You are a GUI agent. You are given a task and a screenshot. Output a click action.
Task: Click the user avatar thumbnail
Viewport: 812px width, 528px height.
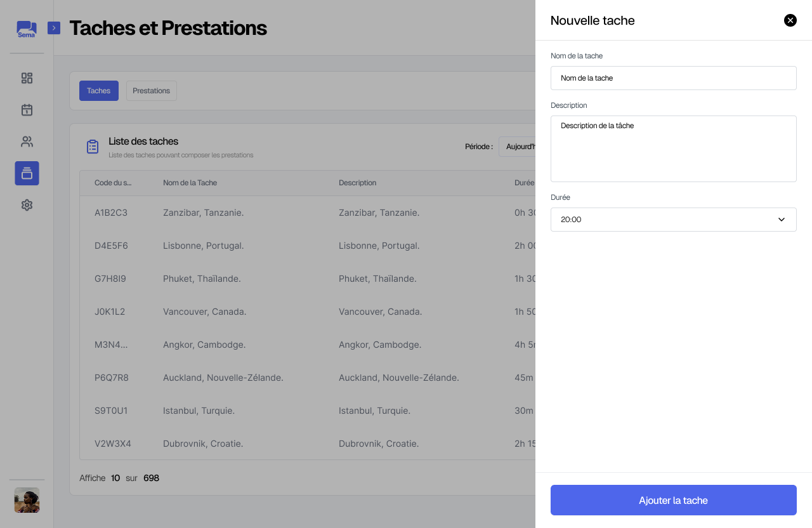pos(27,500)
